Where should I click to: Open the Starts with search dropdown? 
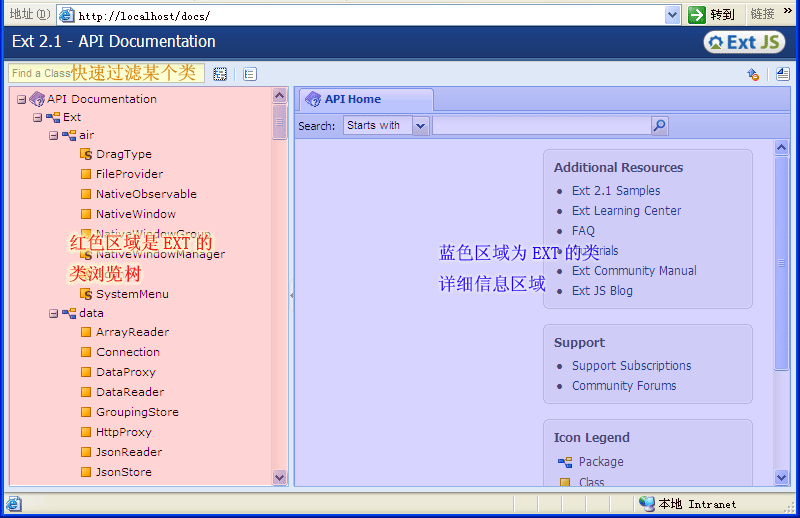pyautogui.click(x=420, y=126)
